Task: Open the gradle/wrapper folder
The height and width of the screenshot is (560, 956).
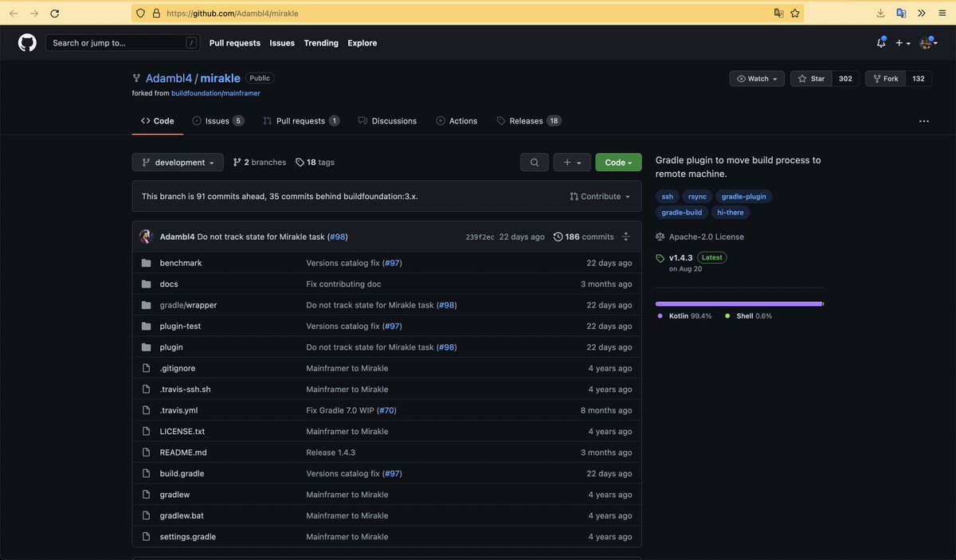Action: [188, 305]
